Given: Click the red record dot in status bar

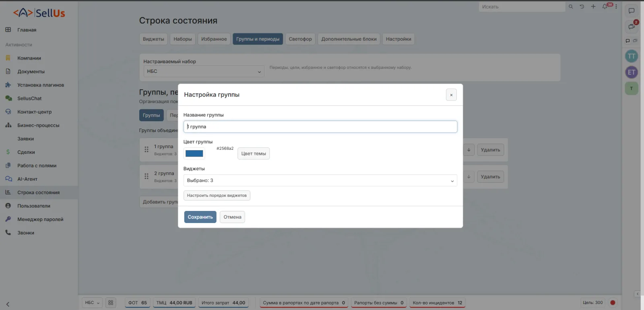Looking at the screenshot, I should pyautogui.click(x=613, y=303).
